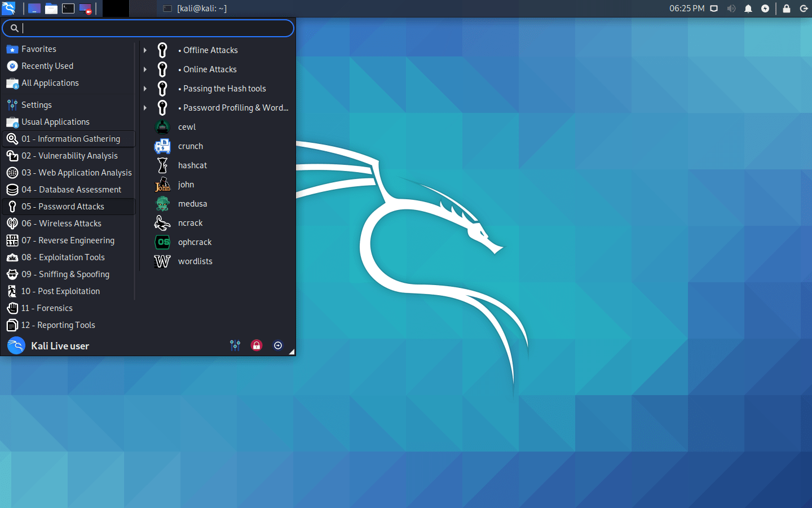The width and height of the screenshot is (812, 508).
Task: Open the display tray icon next to the clock
Action: coord(714,8)
